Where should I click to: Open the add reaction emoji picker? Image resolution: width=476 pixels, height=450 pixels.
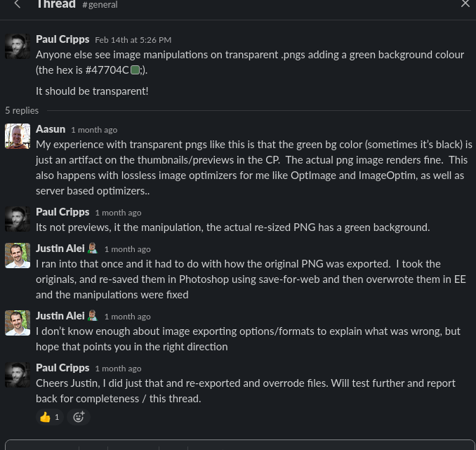pos(79,417)
